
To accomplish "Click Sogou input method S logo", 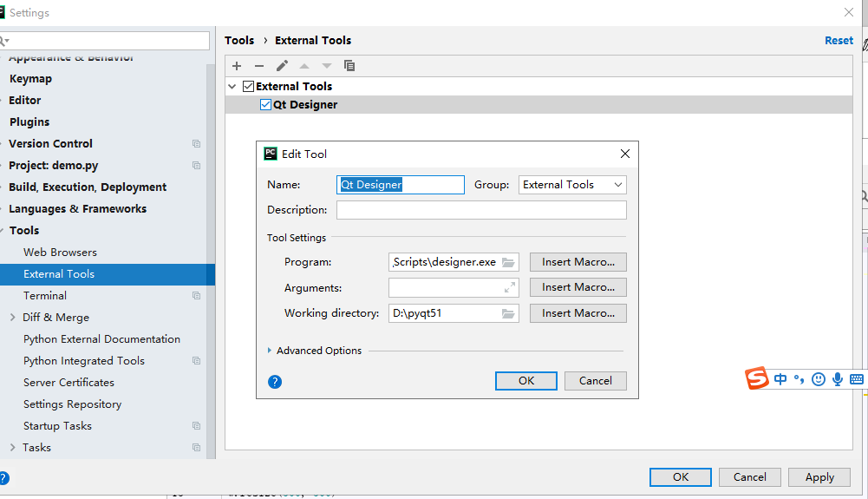I will pos(757,378).
